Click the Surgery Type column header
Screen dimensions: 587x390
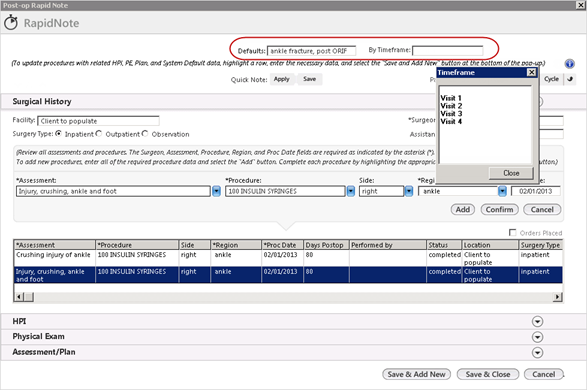click(540, 245)
